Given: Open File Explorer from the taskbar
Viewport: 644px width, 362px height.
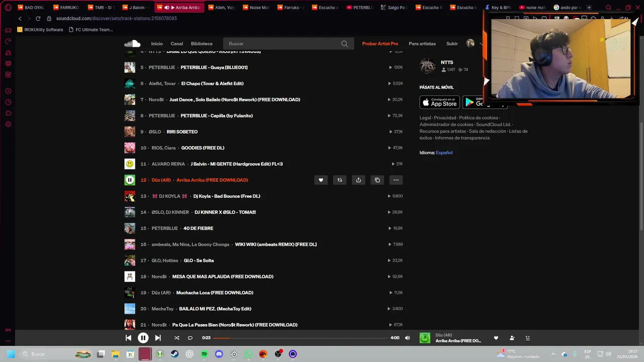Looking at the screenshot, I should 116,354.
